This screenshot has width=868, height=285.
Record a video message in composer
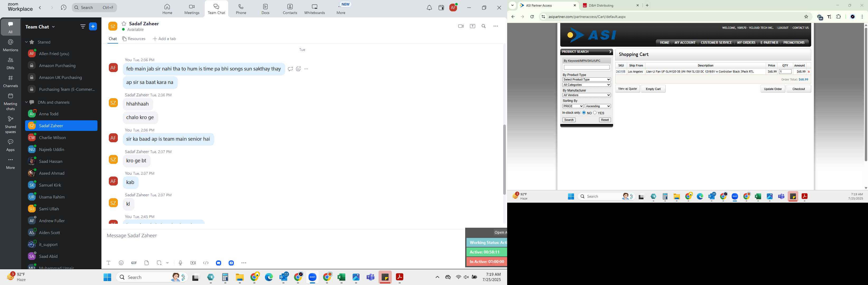pyautogui.click(x=193, y=263)
